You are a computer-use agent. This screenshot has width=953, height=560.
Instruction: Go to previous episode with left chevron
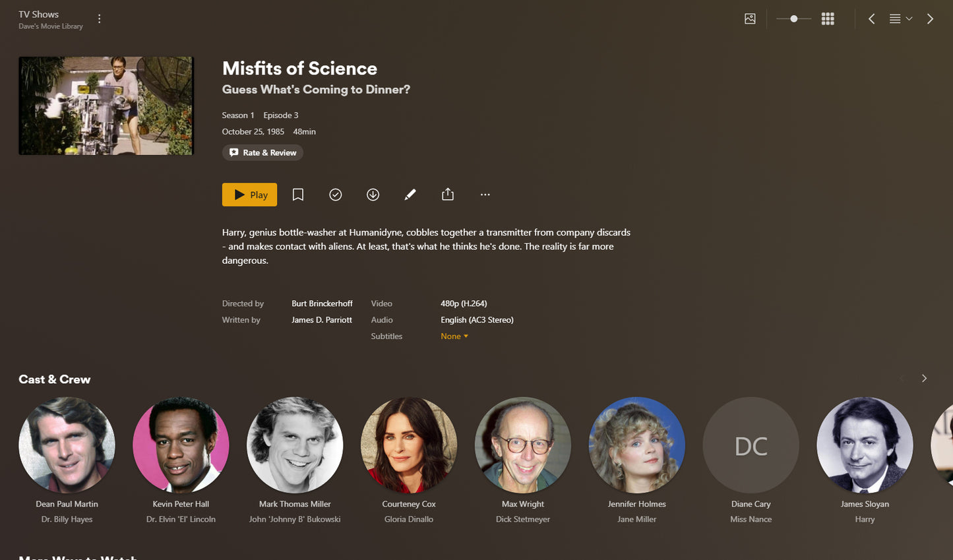pyautogui.click(x=872, y=19)
